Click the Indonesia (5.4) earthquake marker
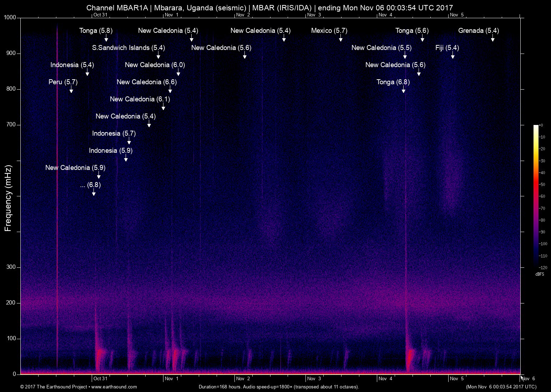The width and height of the screenshot is (551, 392). click(x=72, y=65)
